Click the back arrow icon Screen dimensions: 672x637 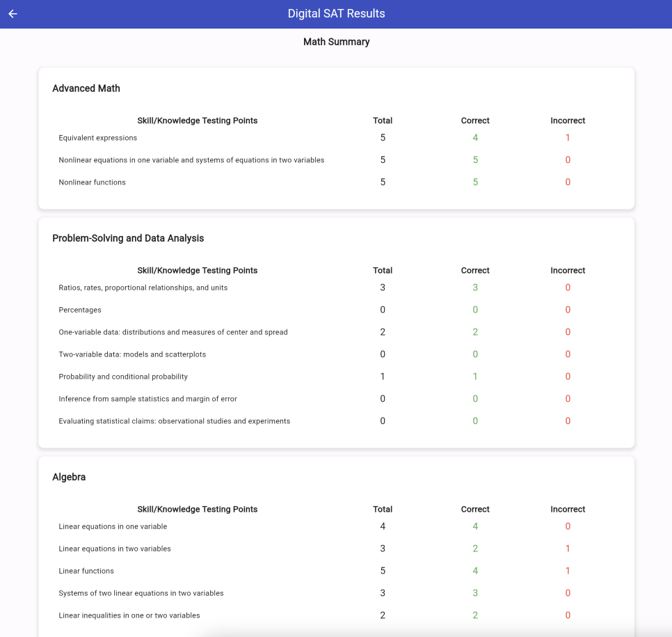point(13,14)
